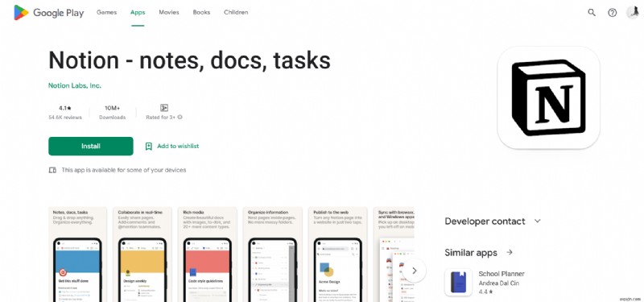Click the Google Play logo
The width and height of the screenshot is (644, 302).
coord(49,13)
